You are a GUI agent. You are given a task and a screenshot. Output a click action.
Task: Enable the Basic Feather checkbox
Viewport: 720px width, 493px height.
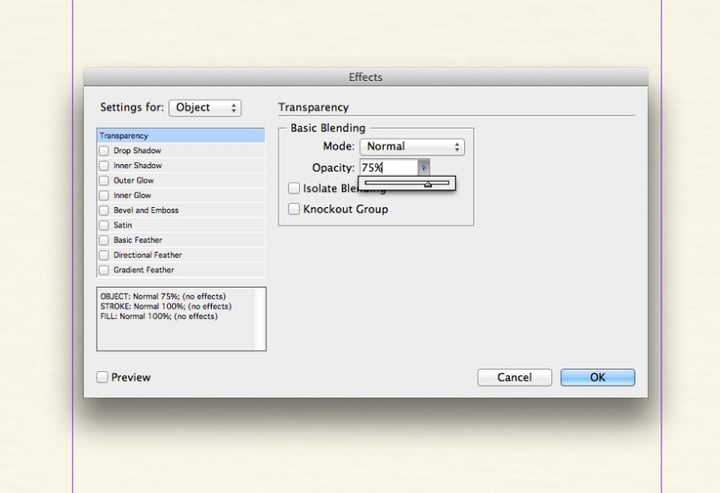pos(104,240)
